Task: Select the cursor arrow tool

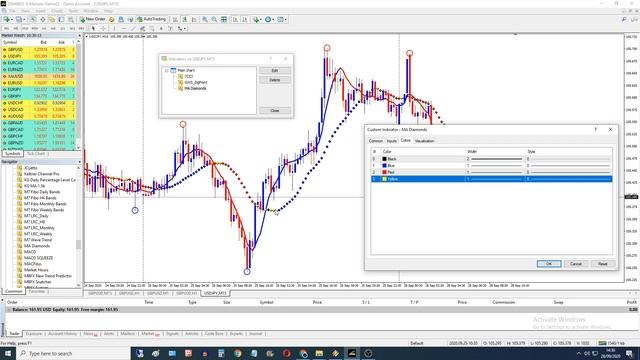Action: (93, 29)
